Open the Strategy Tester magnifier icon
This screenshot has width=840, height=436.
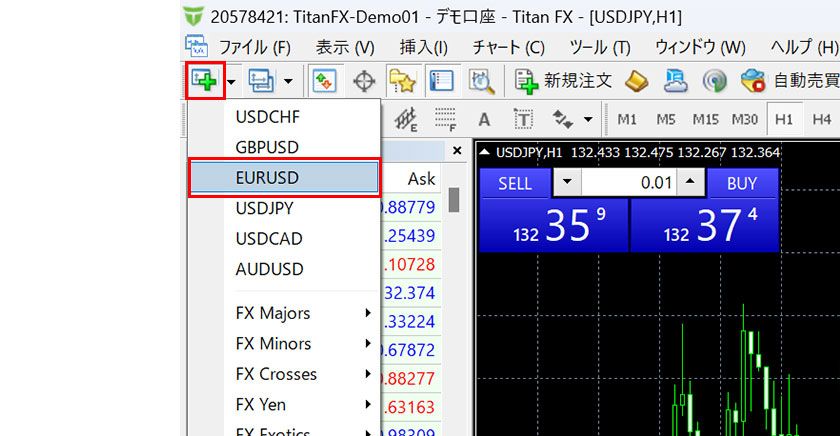pyautogui.click(x=482, y=81)
